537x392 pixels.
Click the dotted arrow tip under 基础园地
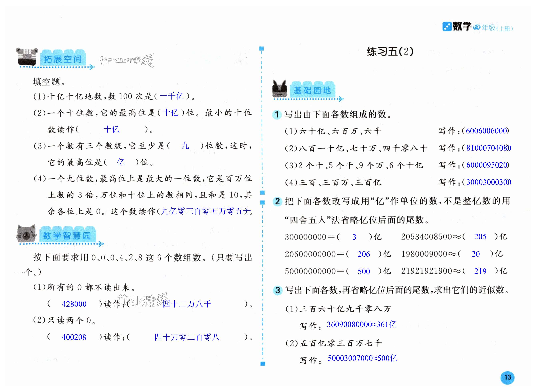coord(341,99)
